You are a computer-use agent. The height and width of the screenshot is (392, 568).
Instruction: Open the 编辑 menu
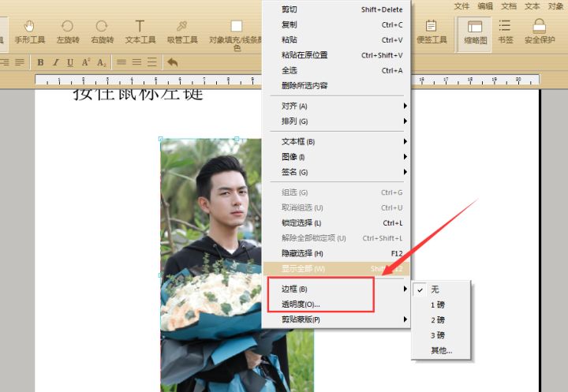click(x=485, y=6)
